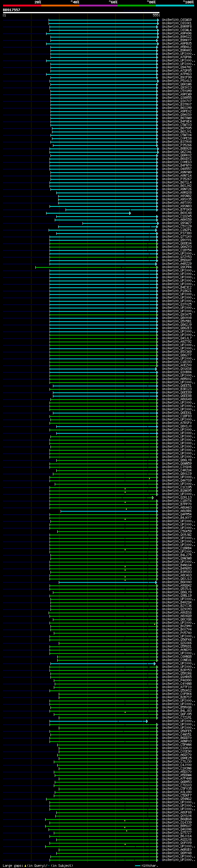Click UniRef100_P35266 label

(x=177, y=145)
